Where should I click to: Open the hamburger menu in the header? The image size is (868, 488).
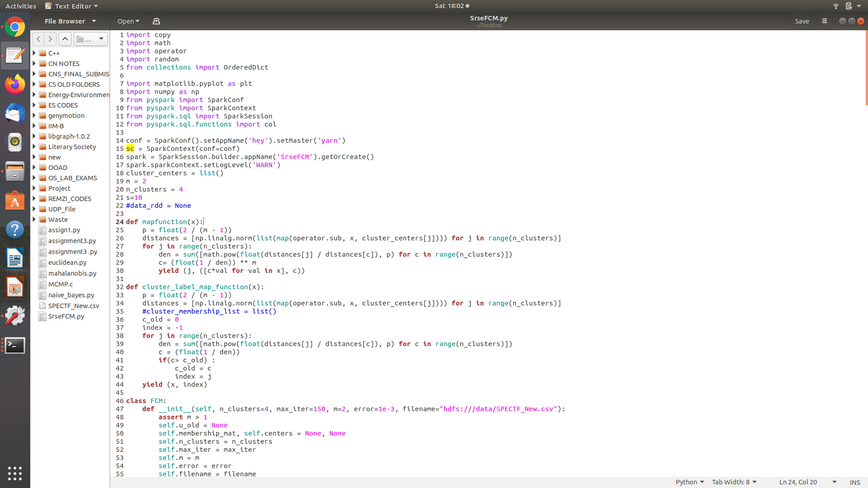click(x=824, y=21)
